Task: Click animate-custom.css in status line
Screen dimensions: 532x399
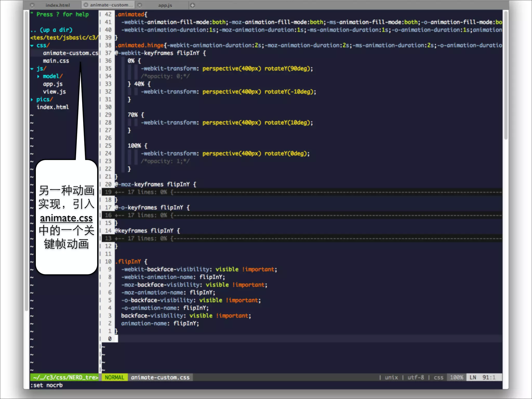Action: coord(160,377)
